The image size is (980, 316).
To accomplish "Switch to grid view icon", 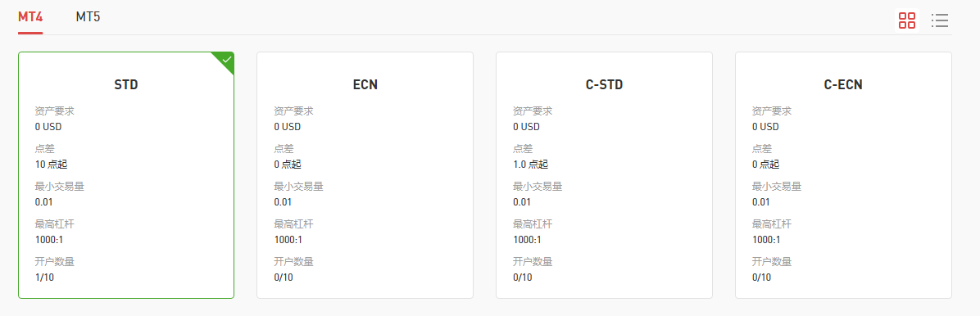I will coord(907,20).
